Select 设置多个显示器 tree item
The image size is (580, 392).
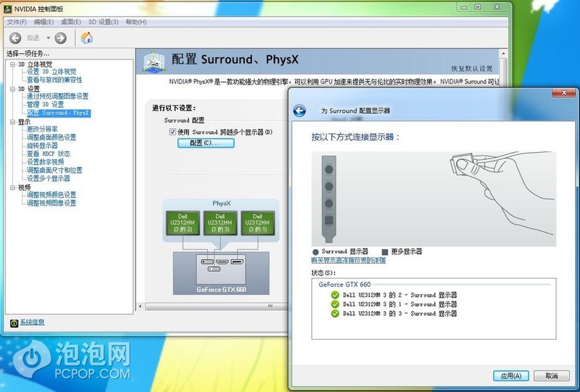[48, 178]
